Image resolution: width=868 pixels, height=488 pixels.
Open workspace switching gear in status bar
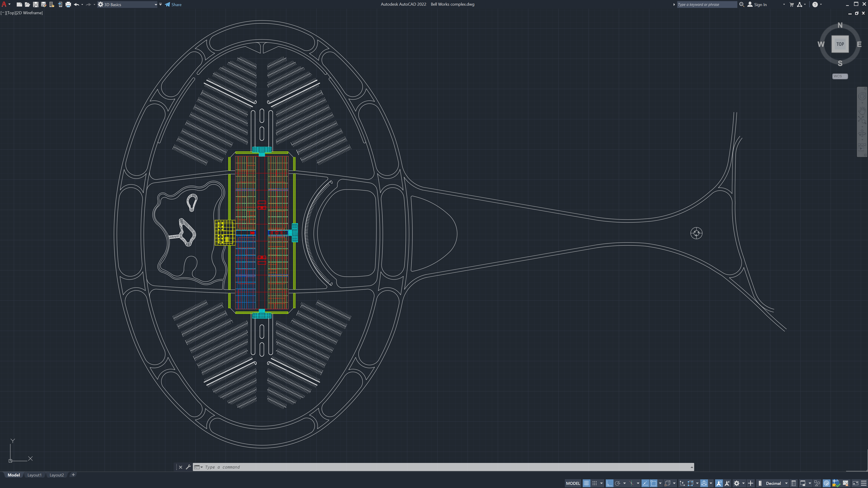pos(737,483)
